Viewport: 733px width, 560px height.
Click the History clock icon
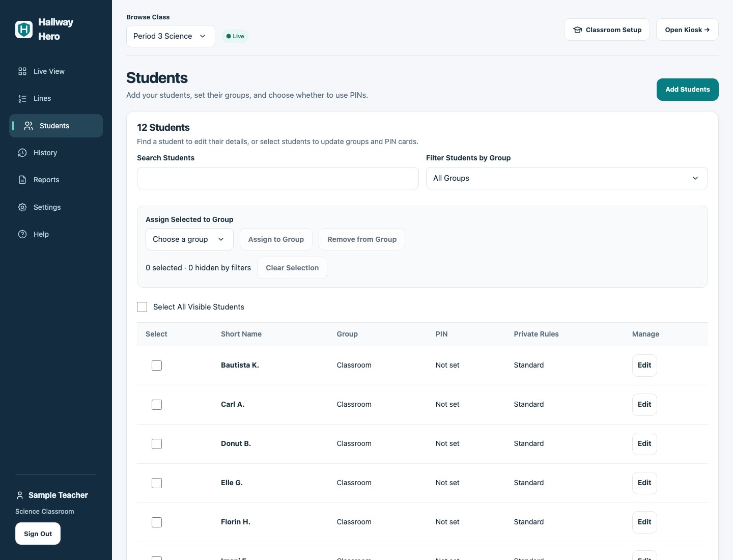tap(22, 153)
